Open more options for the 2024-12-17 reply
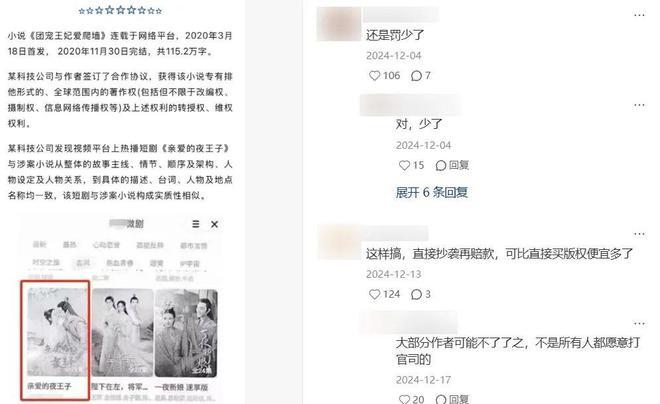This screenshot has height=404, width=660. coord(639,324)
